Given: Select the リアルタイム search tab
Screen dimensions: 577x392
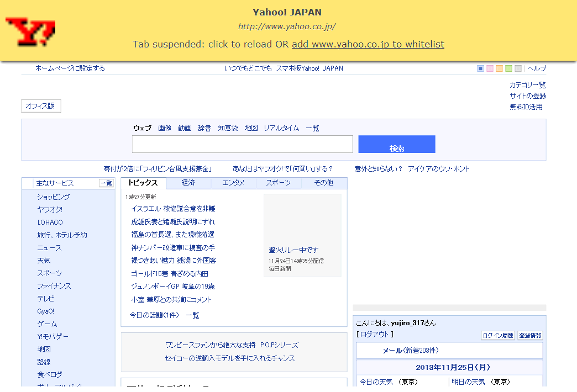Looking at the screenshot, I should point(281,128).
